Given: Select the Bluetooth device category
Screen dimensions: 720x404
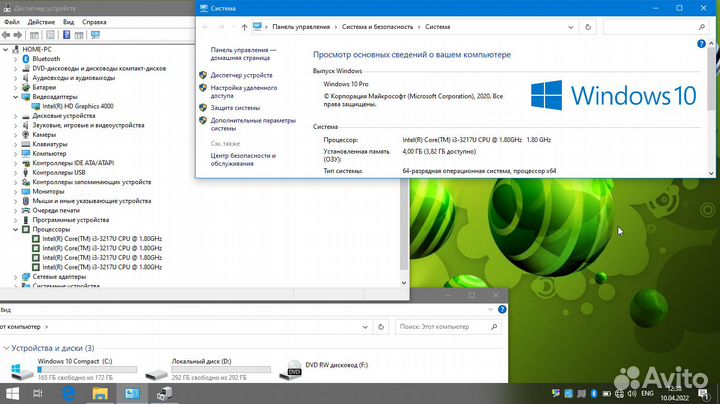Looking at the screenshot, I should [x=46, y=59].
